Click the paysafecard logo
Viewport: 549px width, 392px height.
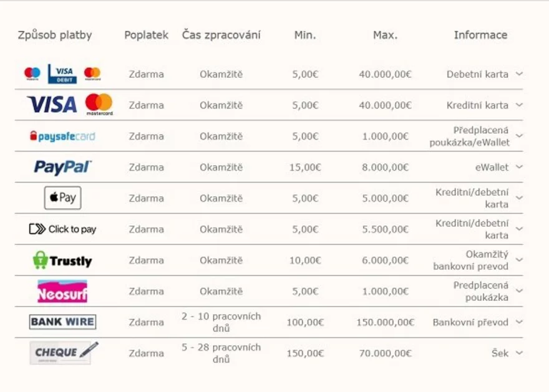click(62, 136)
